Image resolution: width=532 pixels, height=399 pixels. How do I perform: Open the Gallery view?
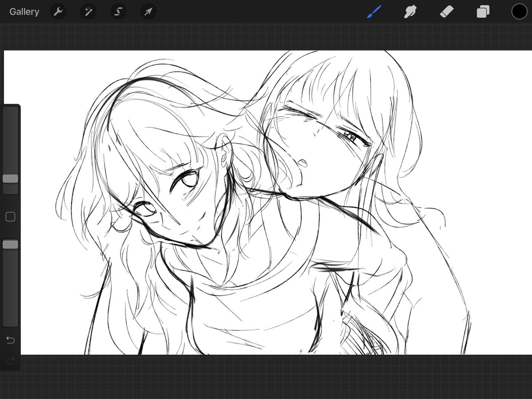coord(24,12)
